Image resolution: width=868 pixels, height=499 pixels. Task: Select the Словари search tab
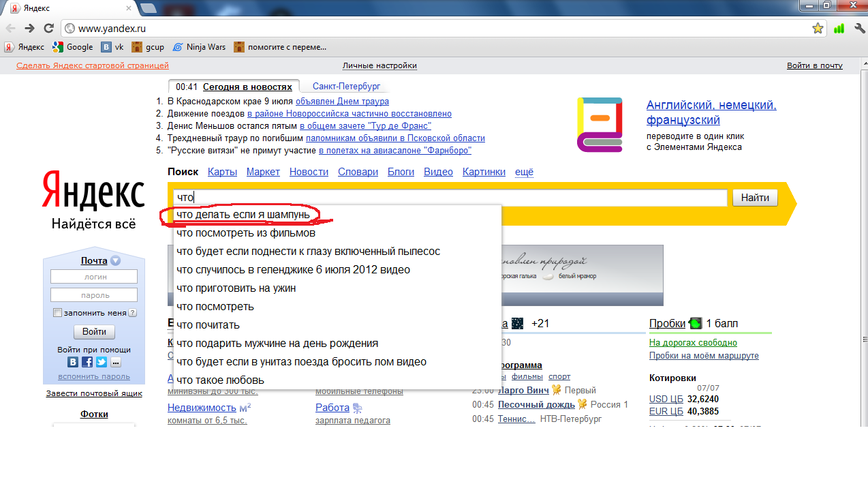click(358, 172)
